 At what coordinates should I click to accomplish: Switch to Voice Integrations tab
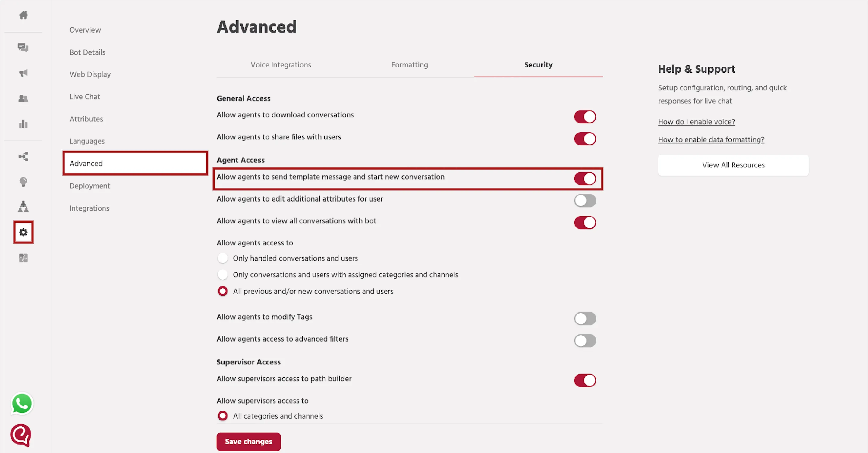[x=281, y=65]
